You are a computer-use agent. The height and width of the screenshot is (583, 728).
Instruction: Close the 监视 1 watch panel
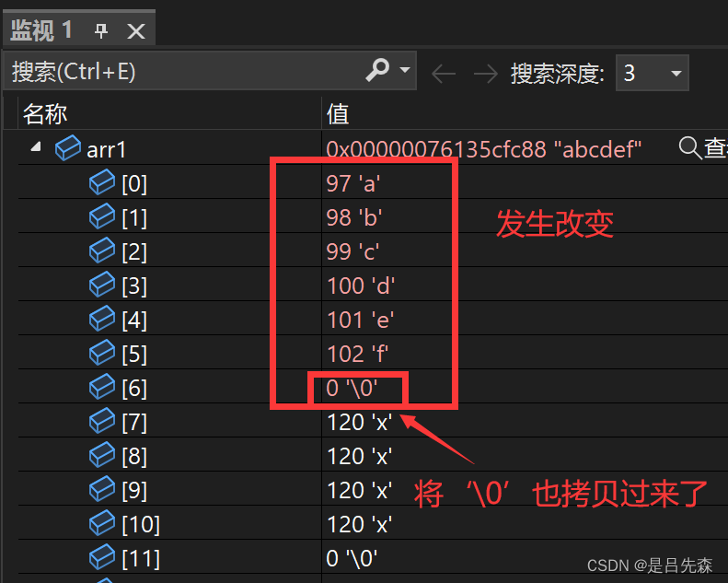136,31
